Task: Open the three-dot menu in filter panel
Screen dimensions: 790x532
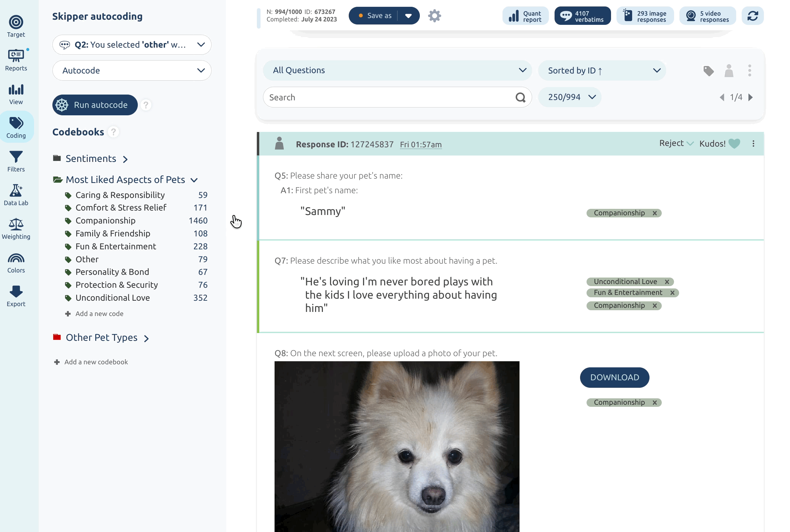Action: tap(750, 70)
